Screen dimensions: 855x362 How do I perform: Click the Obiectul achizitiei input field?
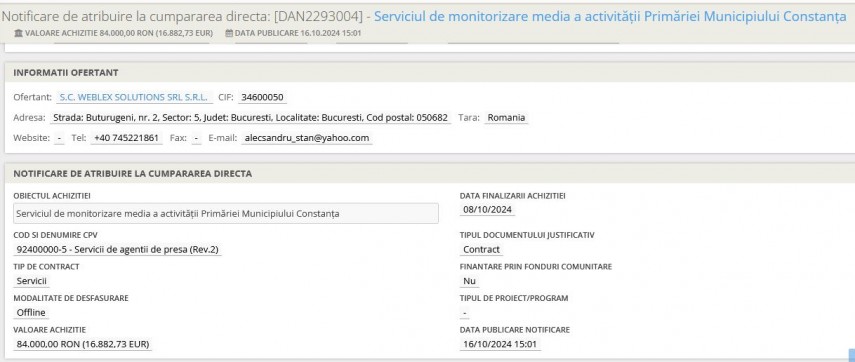[226, 214]
